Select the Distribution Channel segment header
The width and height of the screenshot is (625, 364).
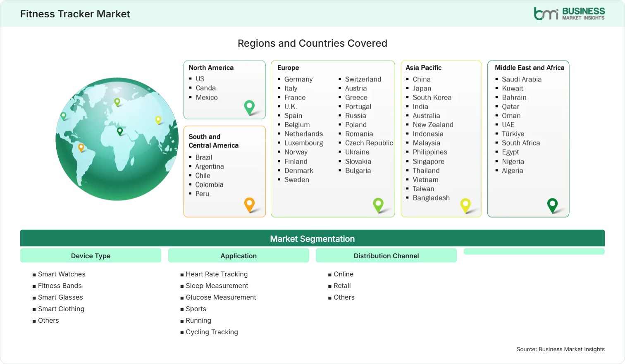[x=386, y=256]
